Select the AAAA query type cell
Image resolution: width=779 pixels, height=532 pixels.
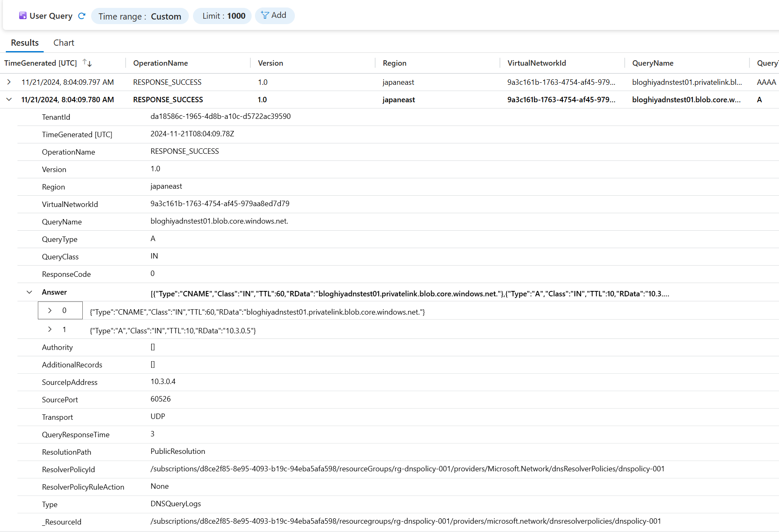click(x=766, y=82)
